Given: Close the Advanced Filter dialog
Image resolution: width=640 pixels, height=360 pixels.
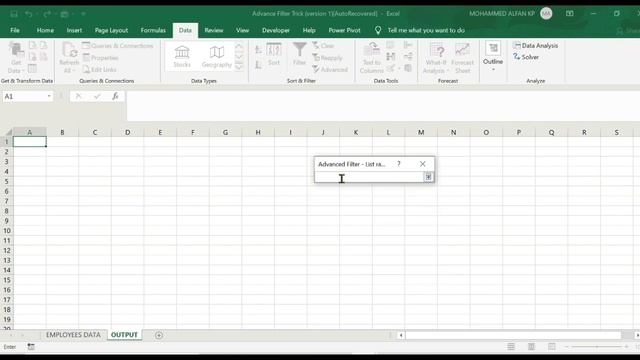Looking at the screenshot, I should [x=422, y=164].
